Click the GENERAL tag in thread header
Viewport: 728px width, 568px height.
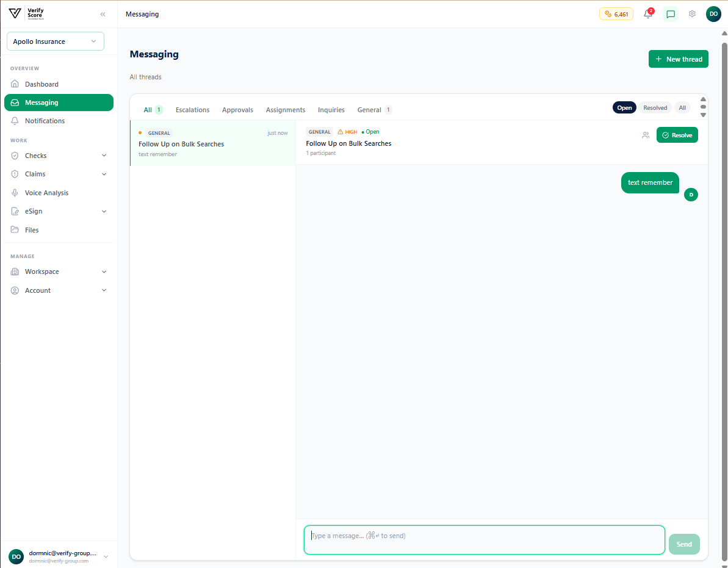point(319,132)
